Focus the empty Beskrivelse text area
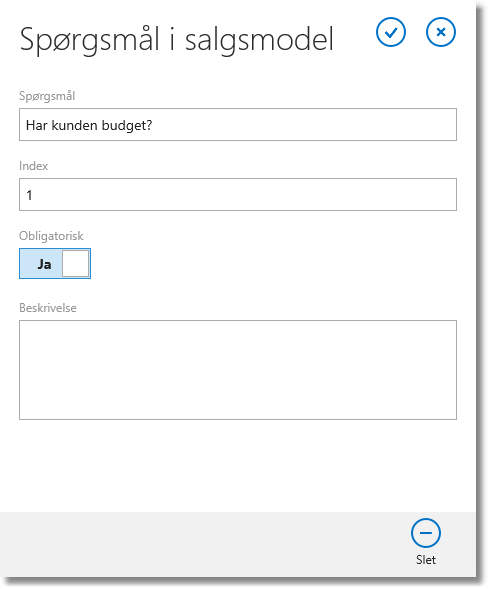Viewport: 488px width, 589px height. pos(238,370)
